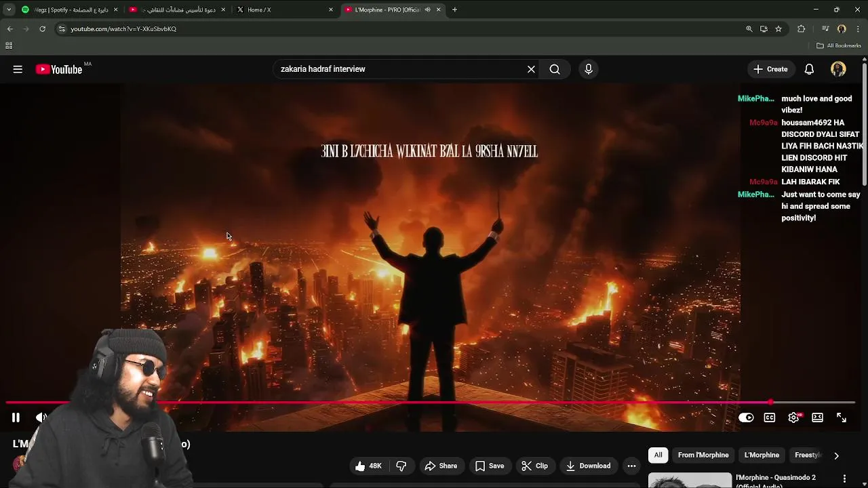
Task: View site information in address bar
Action: 62,29
